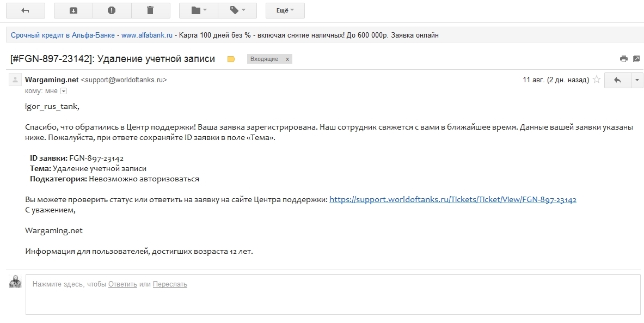Image resolution: width=644 pixels, height=323 pixels.
Task: Expand the Ещё menu
Action: (285, 10)
